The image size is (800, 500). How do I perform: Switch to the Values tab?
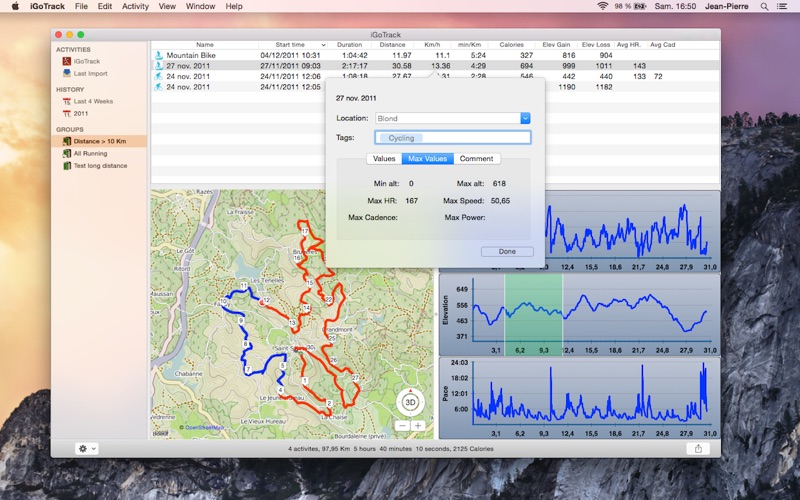(384, 159)
